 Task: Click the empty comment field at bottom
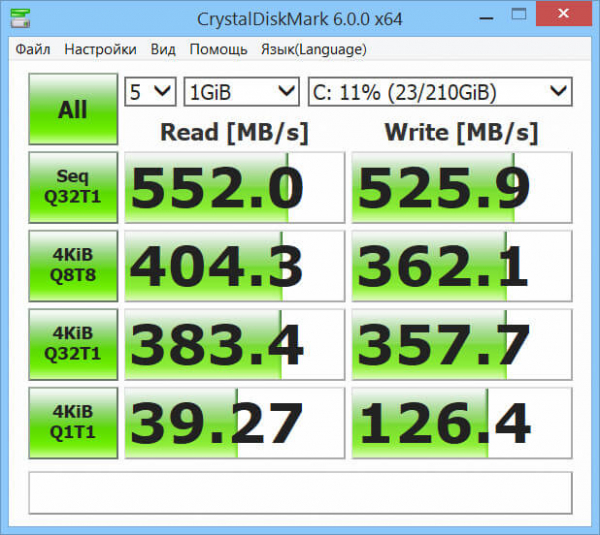(x=300, y=493)
